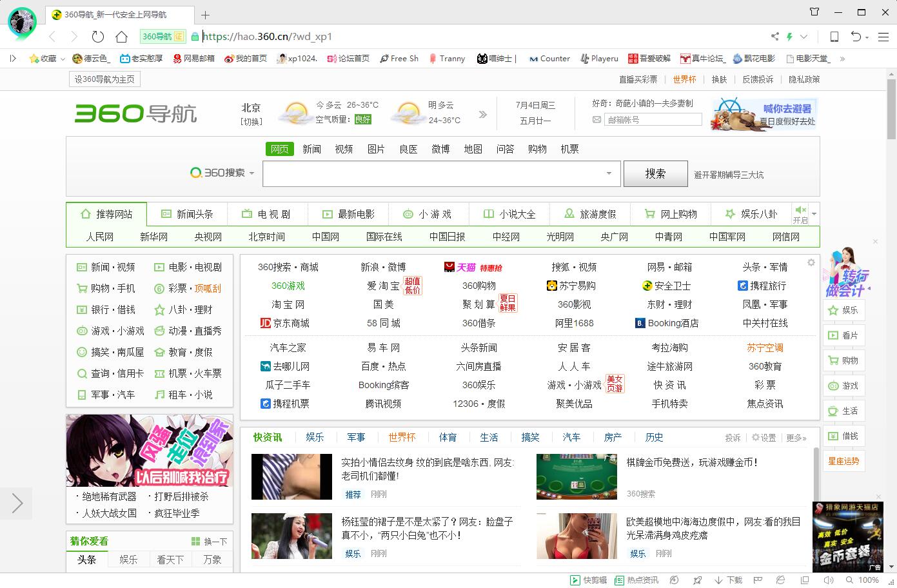Screen dimensions: 897x588
Task: Toggle browser mute speaker in status bar
Action: [829, 580]
